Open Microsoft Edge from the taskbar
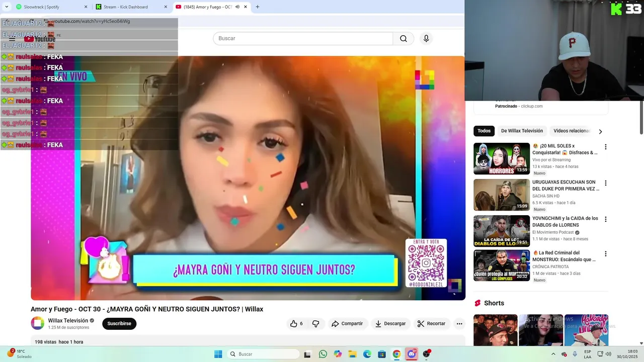 click(367, 354)
